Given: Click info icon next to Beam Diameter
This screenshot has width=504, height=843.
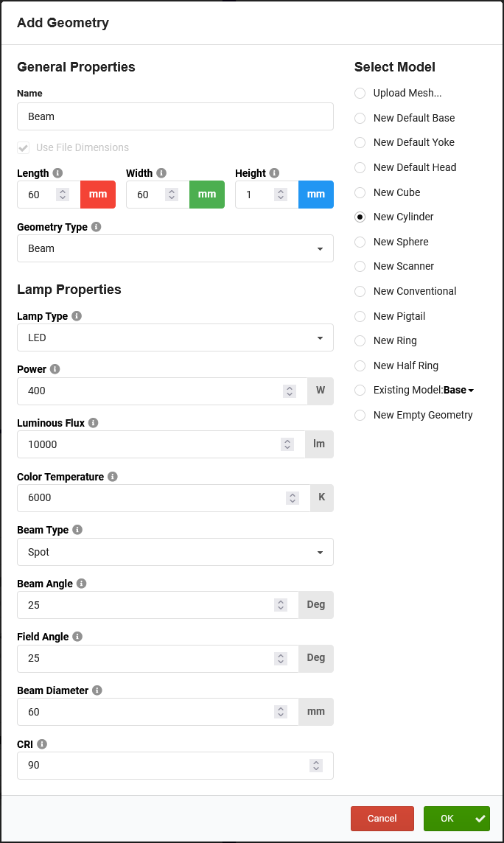Looking at the screenshot, I should tap(97, 690).
